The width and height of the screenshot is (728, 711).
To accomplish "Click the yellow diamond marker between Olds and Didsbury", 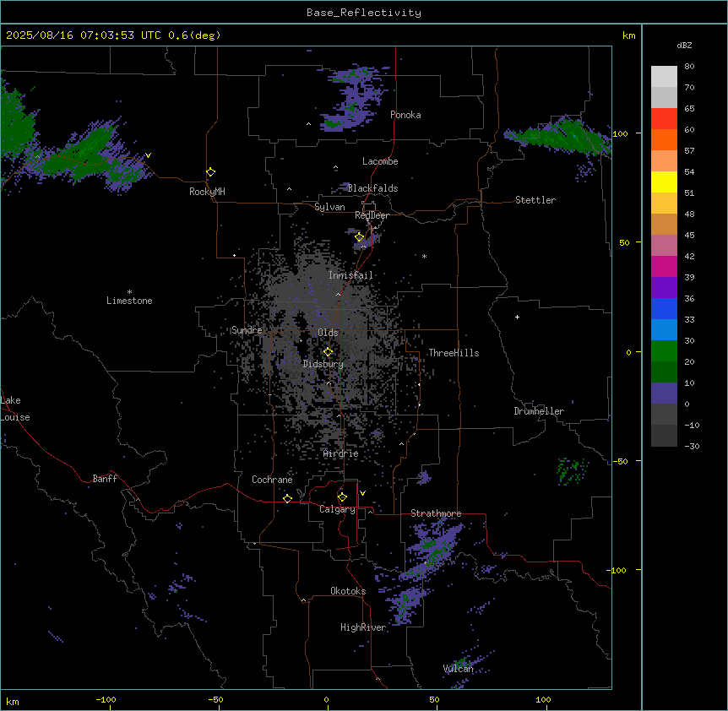I will point(328,352).
